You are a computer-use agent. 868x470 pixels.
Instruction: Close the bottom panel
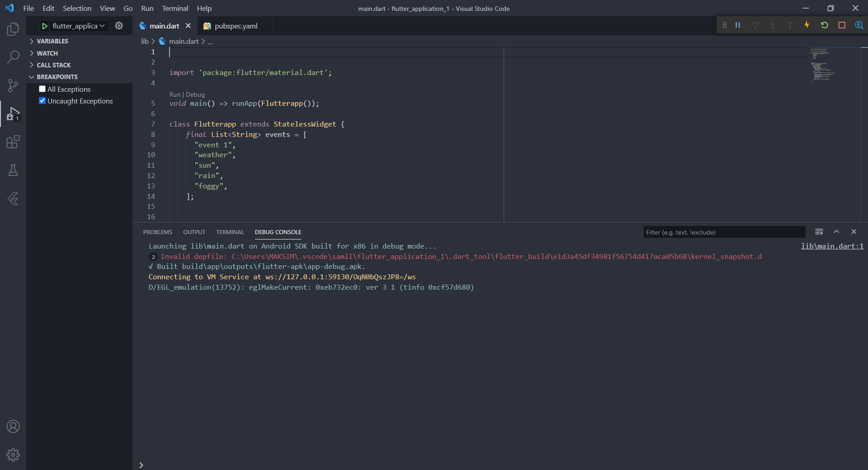pos(854,232)
